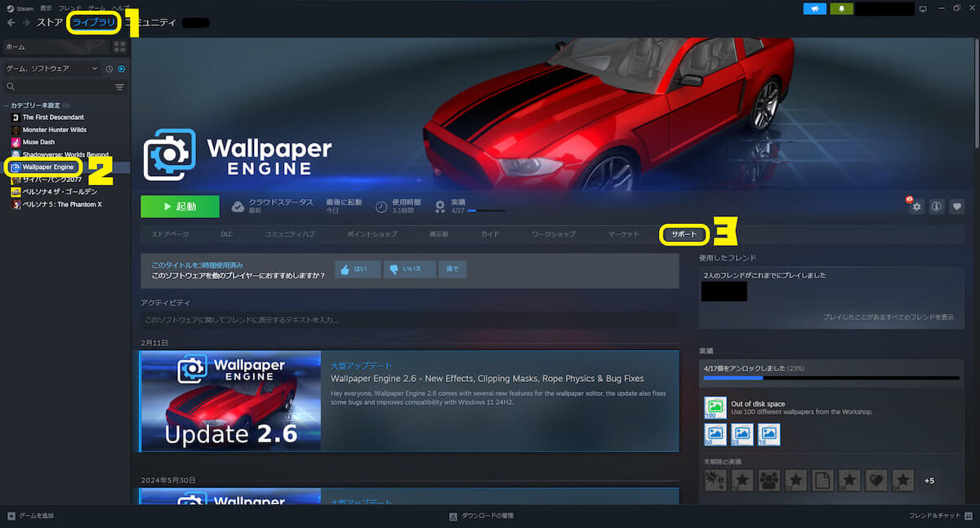Open the ストアページ tab
This screenshot has width=980, height=528.
(x=169, y=234)
